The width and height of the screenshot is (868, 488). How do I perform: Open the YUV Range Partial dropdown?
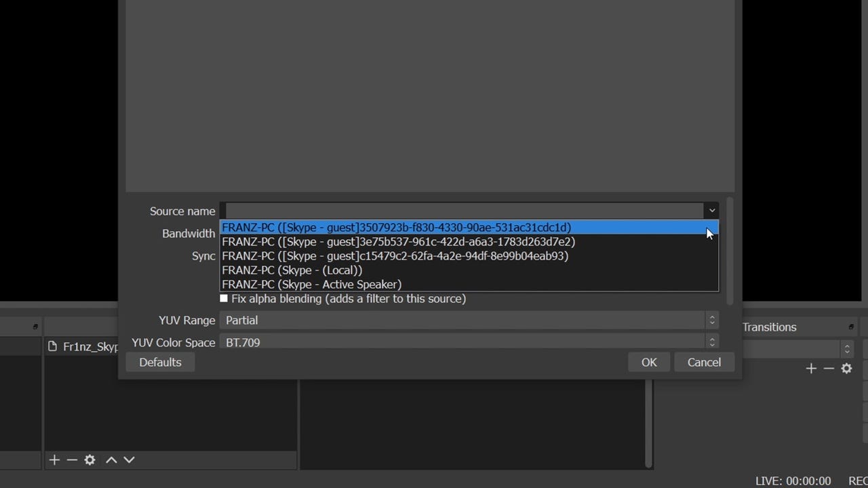[x=469, y=320]
